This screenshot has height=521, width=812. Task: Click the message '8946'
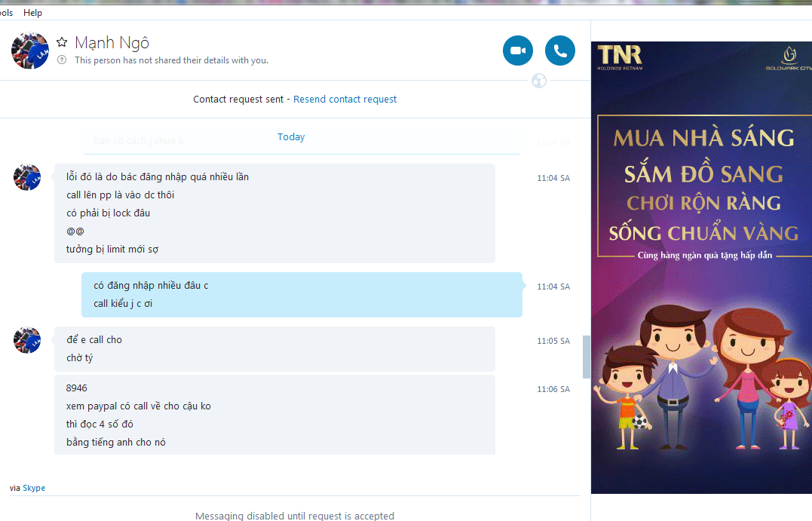tap(77, 388)
